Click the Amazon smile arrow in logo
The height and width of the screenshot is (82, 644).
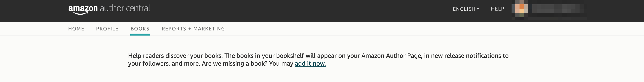coord(80,13)
